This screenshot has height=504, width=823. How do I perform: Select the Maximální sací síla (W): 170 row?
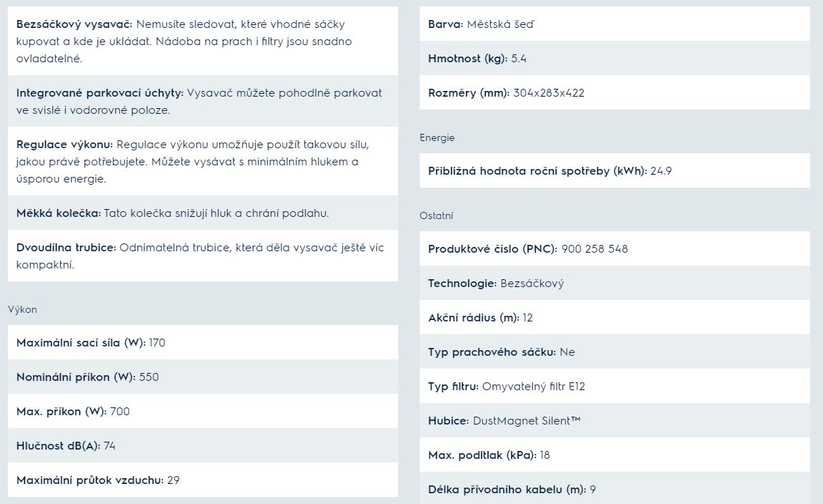coord(203,342)
